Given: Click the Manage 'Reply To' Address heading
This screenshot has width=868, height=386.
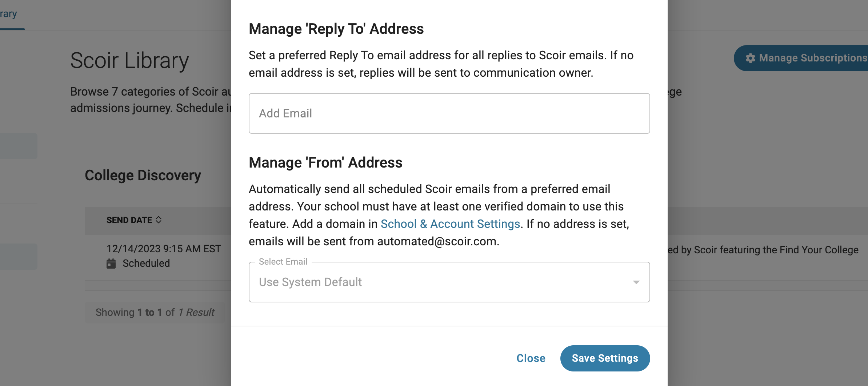Looking at the screenshot, I should click(x=336, y=29).
